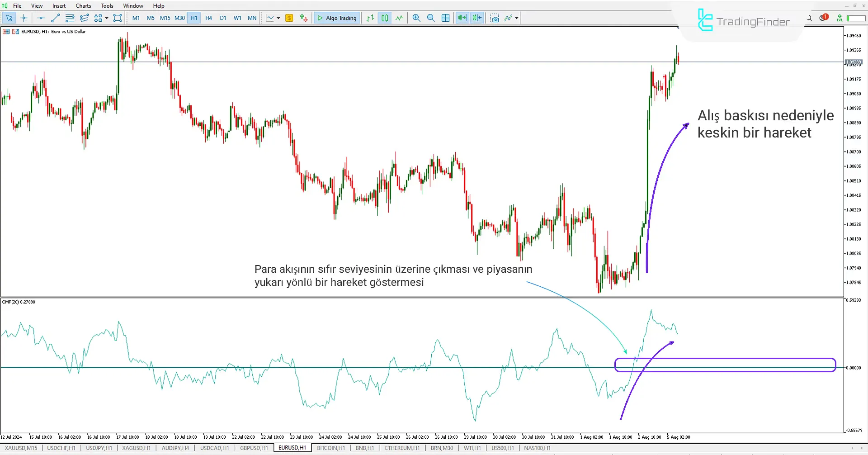Expand the chart type dropdown

coord(279,18)
